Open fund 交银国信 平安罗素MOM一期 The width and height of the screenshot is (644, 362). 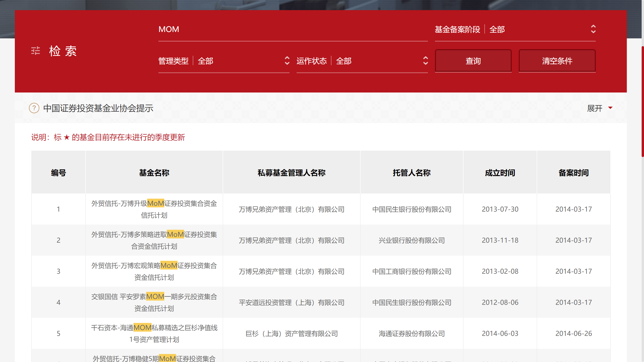click(x=154, y=302)
